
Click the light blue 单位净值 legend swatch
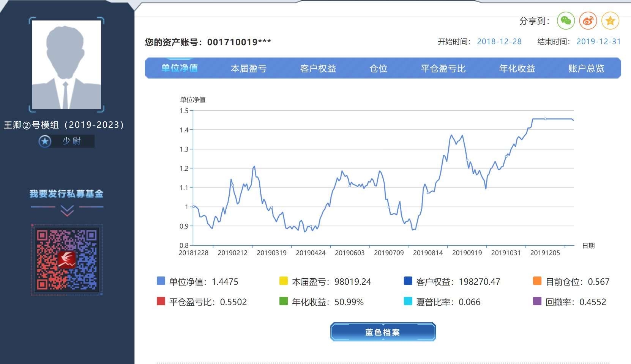point(161,281)
